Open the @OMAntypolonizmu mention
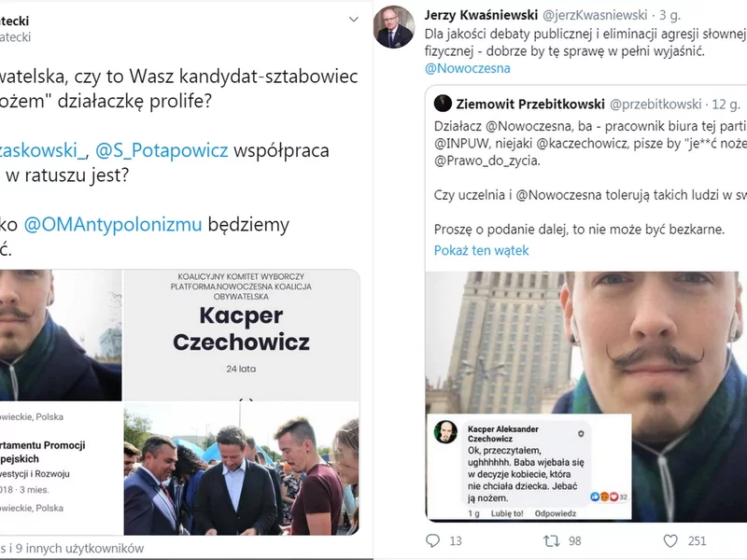 [x=113, y=224]
